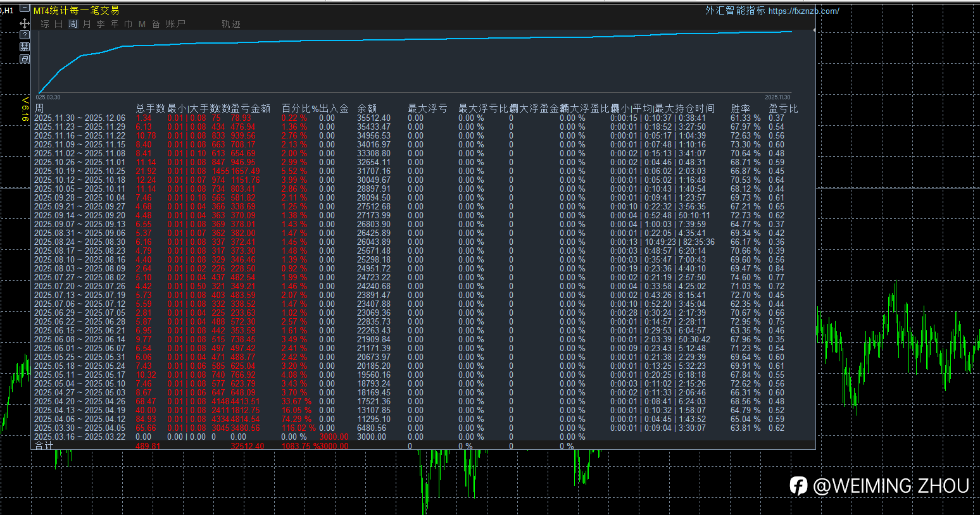Screen dimensions: 980x515
Task: Open the fxznzb.com website link
Action: [x=803, y=11]
